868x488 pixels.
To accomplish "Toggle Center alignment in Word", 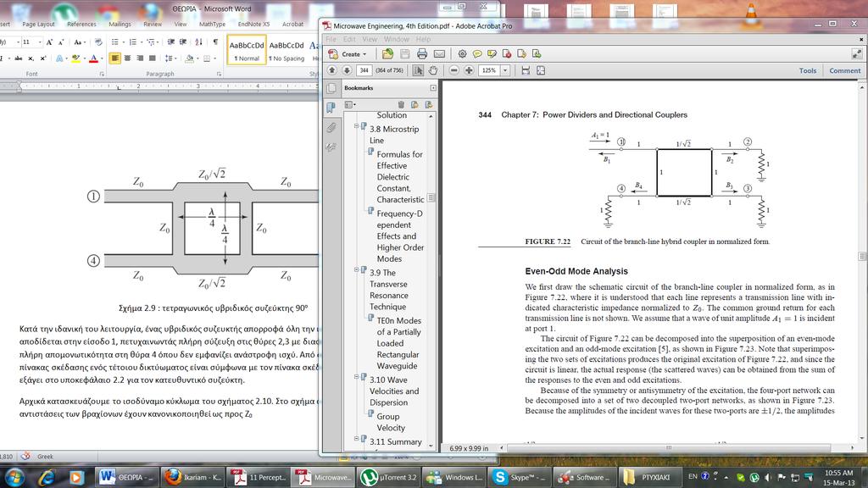I will tap(127, 58).
